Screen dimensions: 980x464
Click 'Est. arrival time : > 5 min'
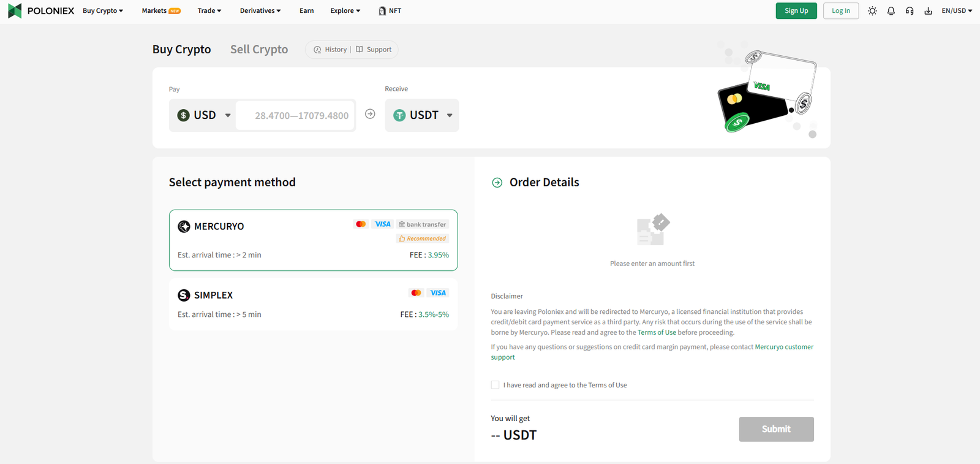[219, 314]
